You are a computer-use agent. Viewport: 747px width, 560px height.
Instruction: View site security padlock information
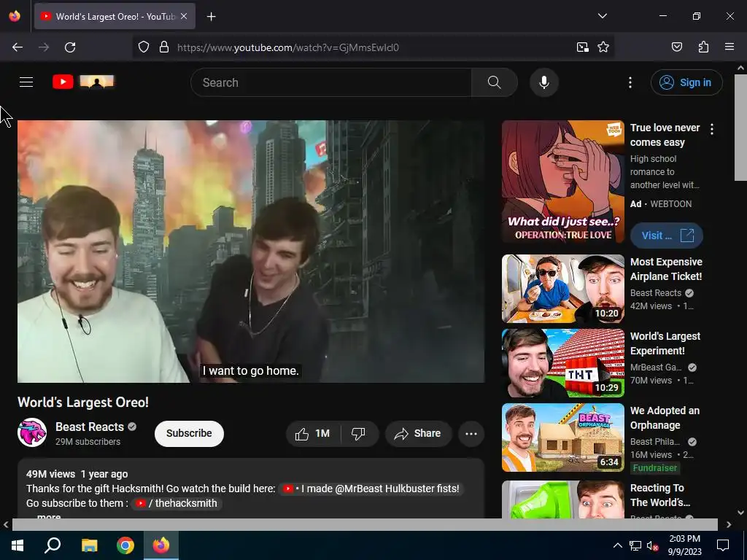pos(164,47)
